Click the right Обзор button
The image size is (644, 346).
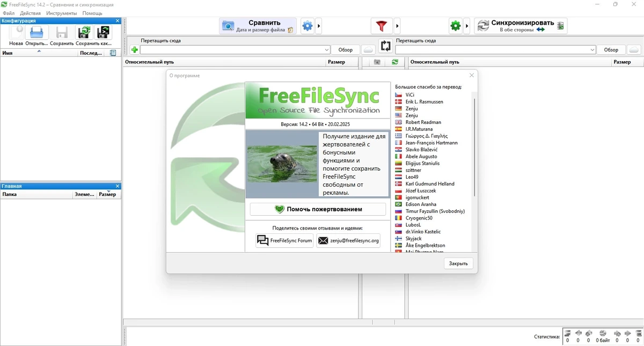pos(611,50)
